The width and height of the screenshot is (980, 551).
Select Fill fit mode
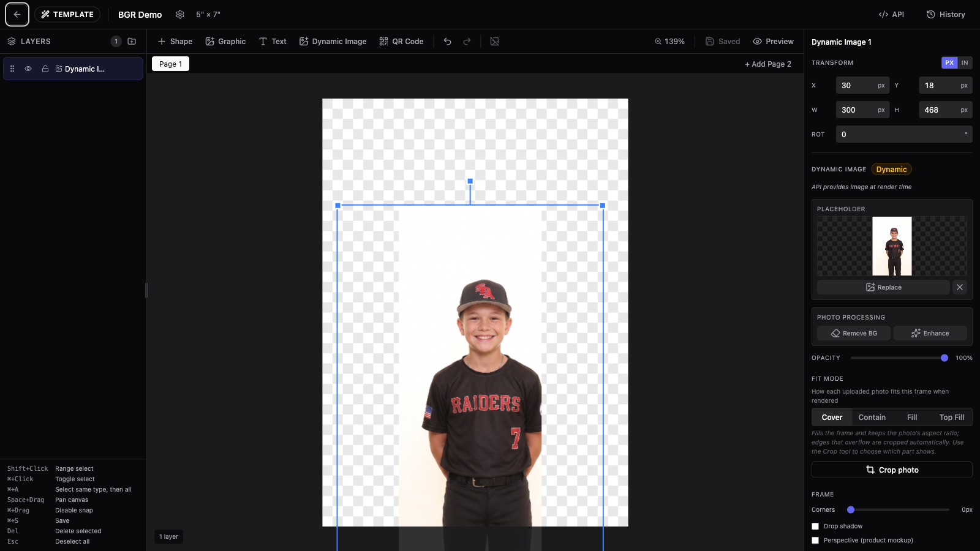coord(912,417)
